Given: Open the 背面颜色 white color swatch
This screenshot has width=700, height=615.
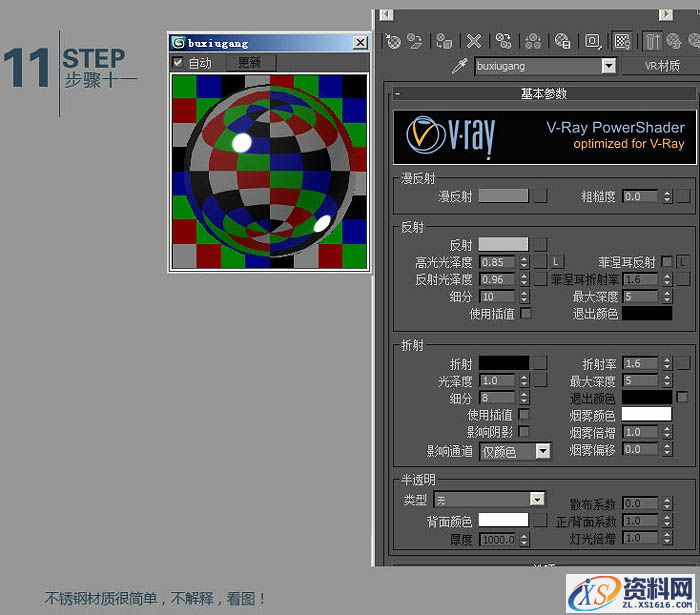Looking at the screenshot, I should (x=503, y=519).
